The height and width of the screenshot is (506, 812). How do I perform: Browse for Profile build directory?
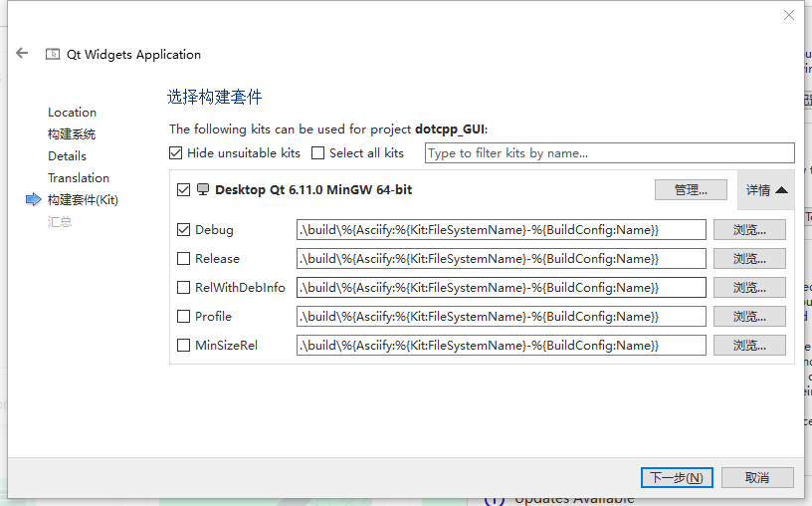[x=749, y=317]
